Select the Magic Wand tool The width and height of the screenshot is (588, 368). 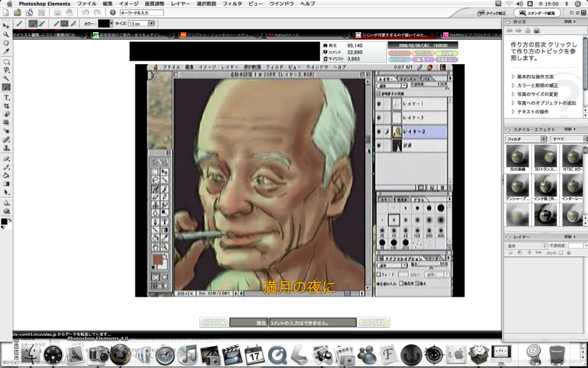pyautogui.click(x=6, y=78)
